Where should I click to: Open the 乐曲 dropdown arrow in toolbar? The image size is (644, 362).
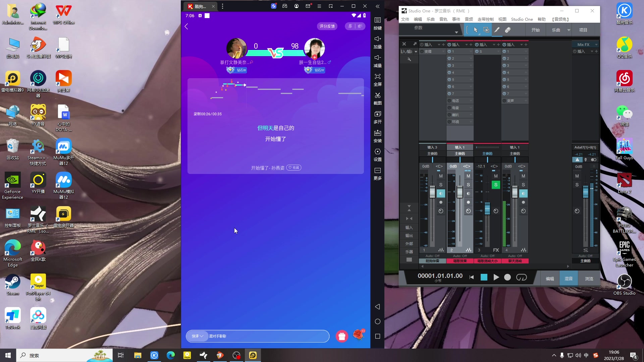(x=569, y=30)
